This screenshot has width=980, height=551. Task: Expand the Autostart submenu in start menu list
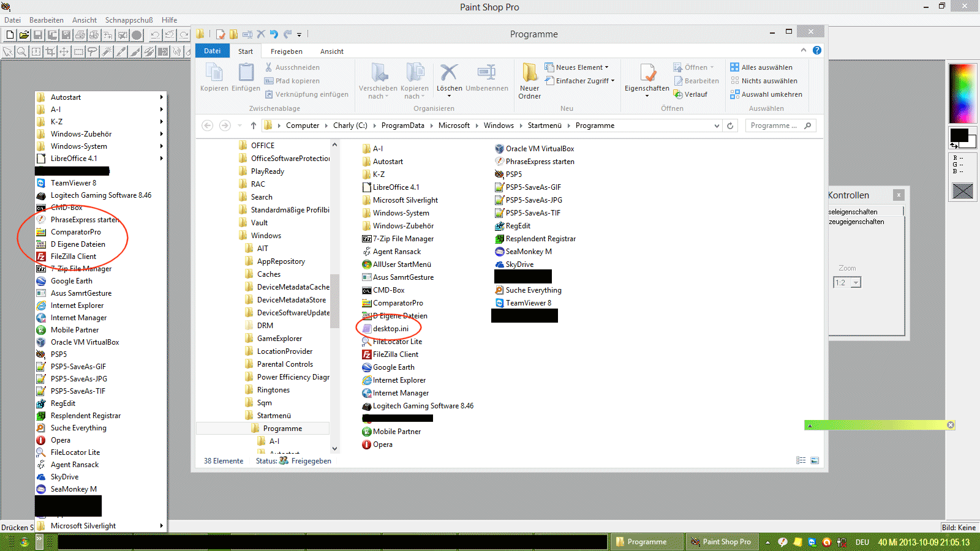tap(162, 97)
